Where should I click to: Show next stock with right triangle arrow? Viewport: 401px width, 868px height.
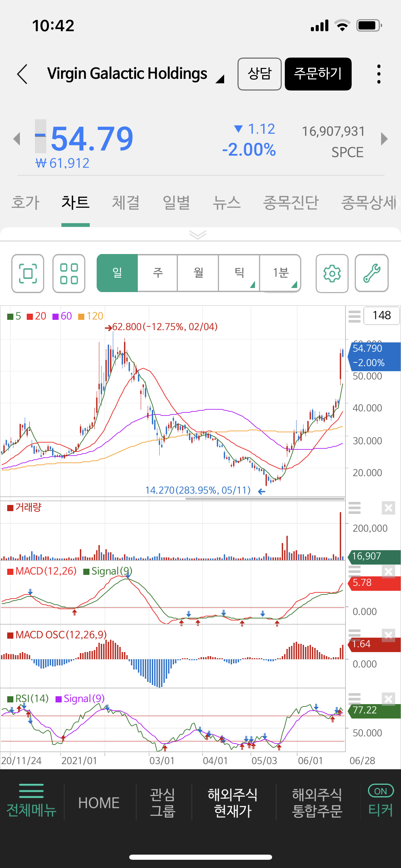[384, 139]
